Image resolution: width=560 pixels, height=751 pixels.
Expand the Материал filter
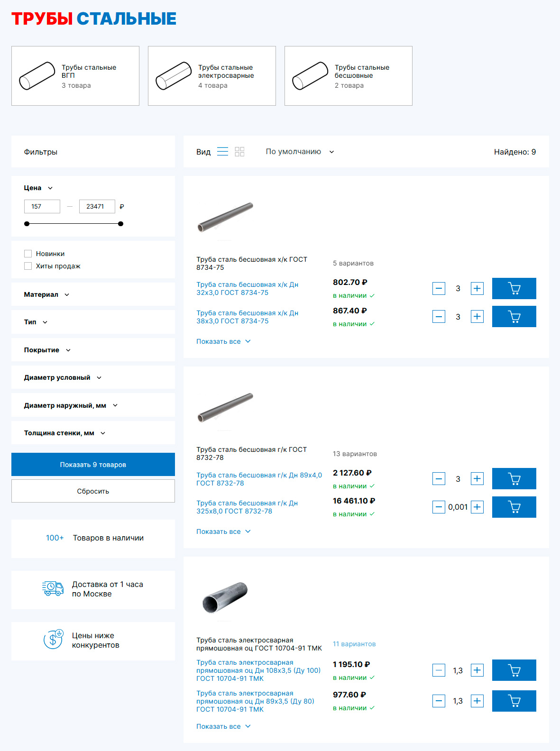[46, 294]
